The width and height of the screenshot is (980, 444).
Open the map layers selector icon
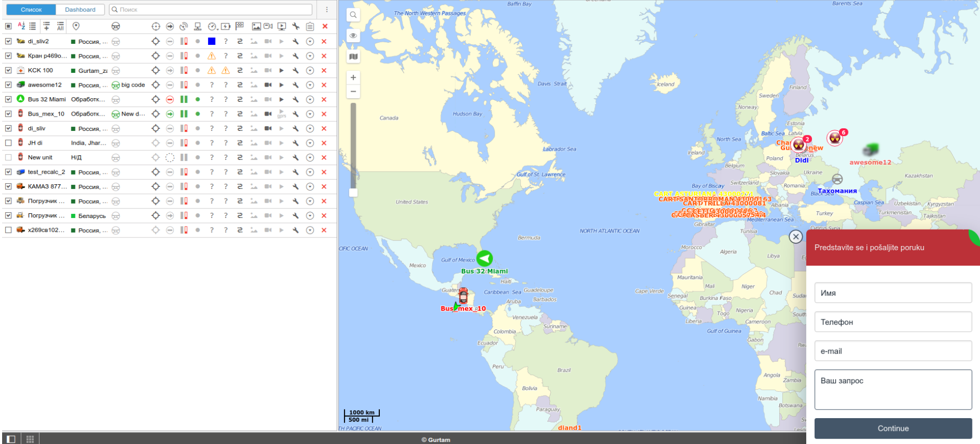(353, 56)
